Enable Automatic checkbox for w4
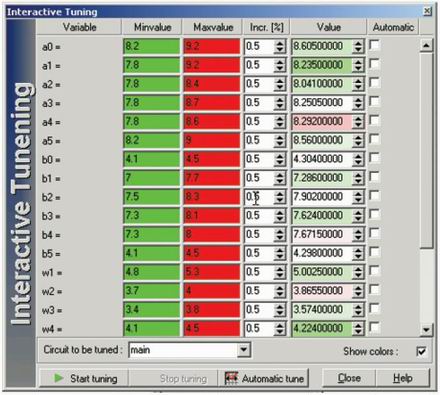Viewport: 440px width, 395px height. 375,327
